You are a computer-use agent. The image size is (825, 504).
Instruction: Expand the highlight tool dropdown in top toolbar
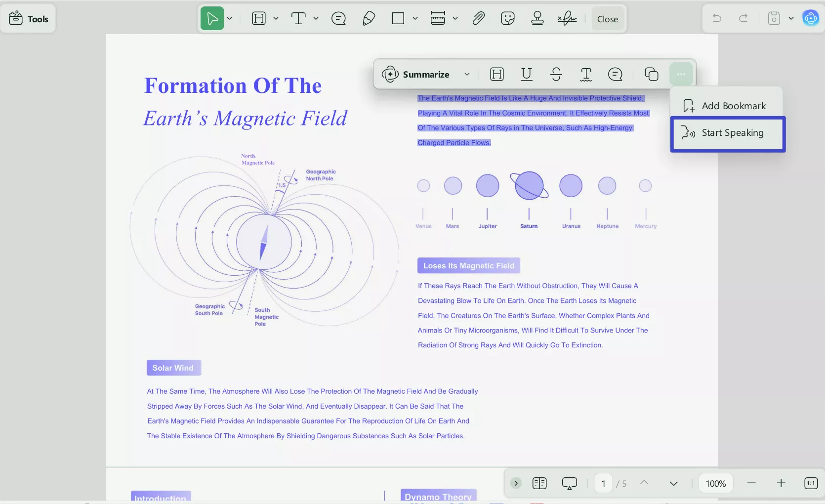[276, 19]
